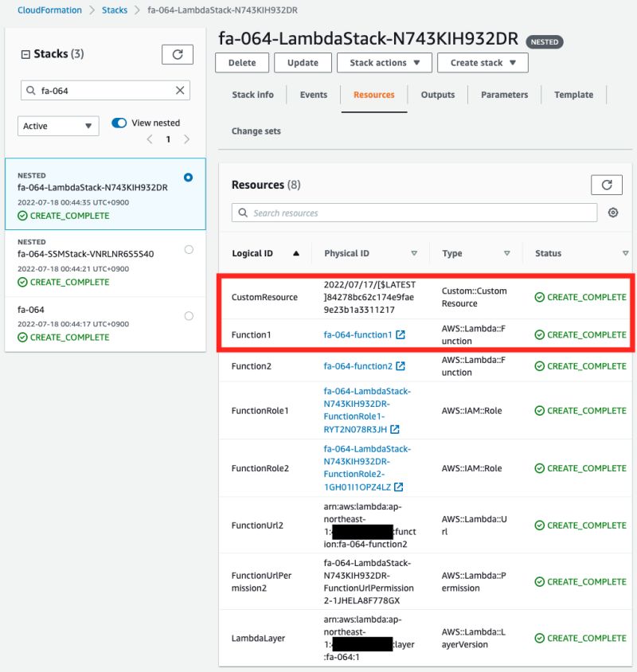Open the Stack actions dropdown

385,62
